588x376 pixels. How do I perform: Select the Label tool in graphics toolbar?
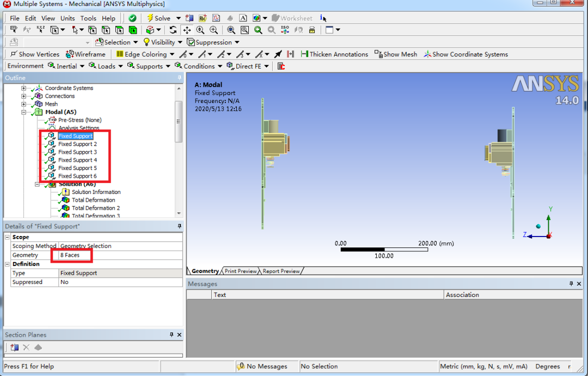[x=14, y=30]
